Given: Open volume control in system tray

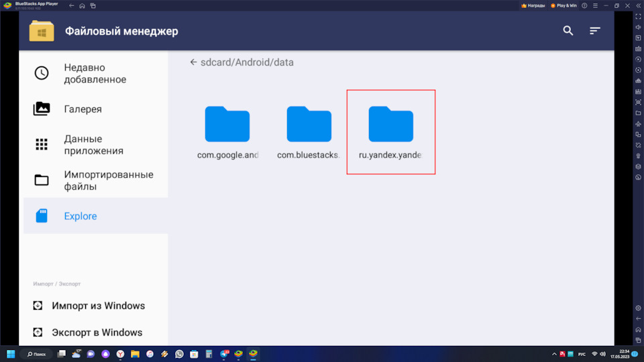Looking at the screenshot, I should pyautogui.click(x=602, y=354).
